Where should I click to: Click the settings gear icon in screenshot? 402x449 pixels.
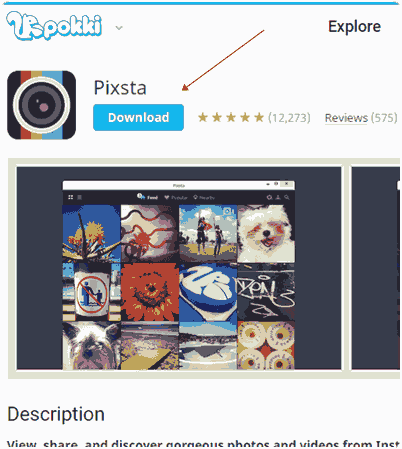[269, 197]
